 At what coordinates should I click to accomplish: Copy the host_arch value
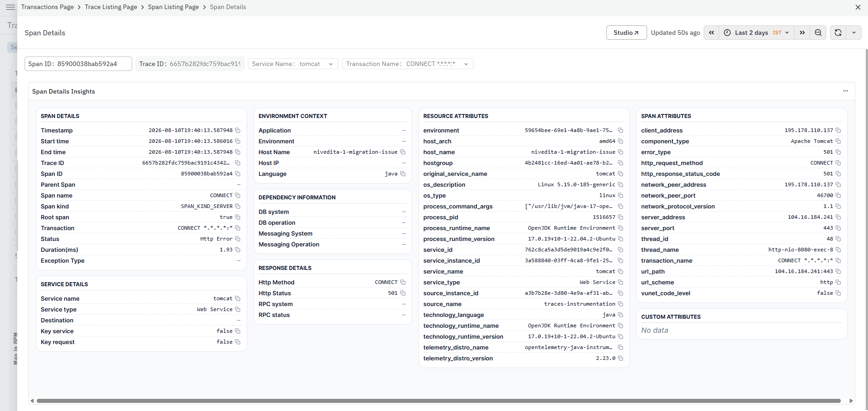point(620,141)
